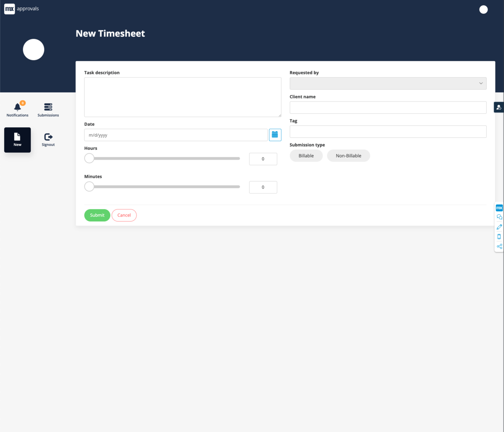The height and width of the screenshot is (432, 504).
Task: Click the blue mx toolbar icon
Action: 499,208
